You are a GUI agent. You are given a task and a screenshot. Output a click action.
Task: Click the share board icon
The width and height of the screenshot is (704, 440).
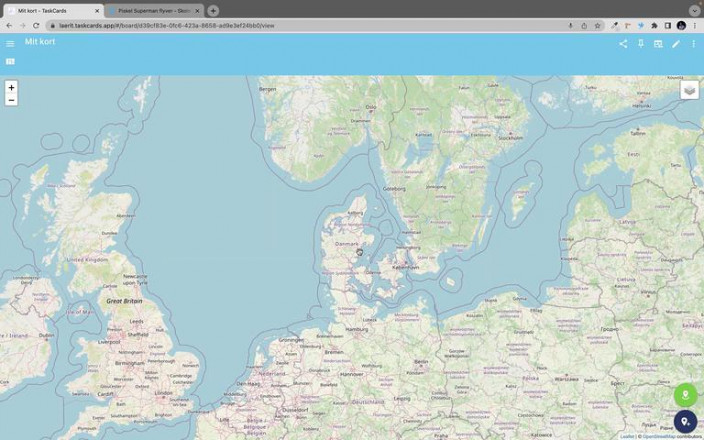623,43
